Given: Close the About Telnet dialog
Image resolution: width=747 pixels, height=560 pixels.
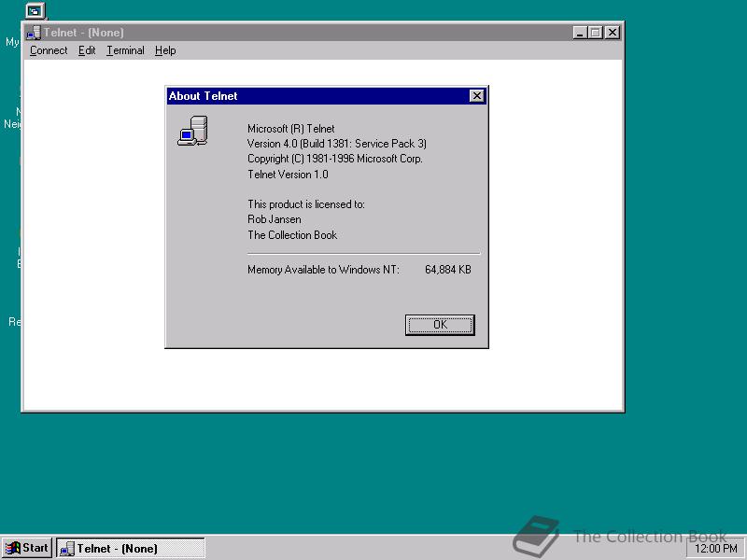Looking at the screenshot, I should (476, 96).
